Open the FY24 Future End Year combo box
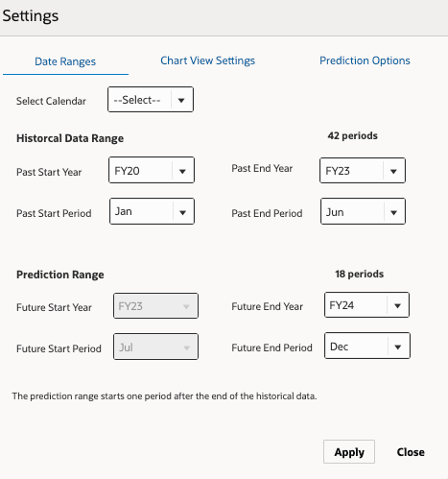 366,304
